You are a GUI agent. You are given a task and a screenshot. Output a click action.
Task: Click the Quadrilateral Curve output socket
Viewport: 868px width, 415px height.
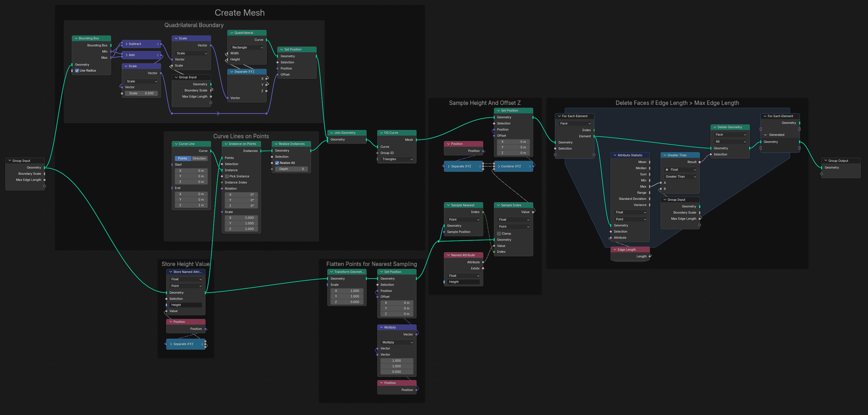[x=267, y=40]
